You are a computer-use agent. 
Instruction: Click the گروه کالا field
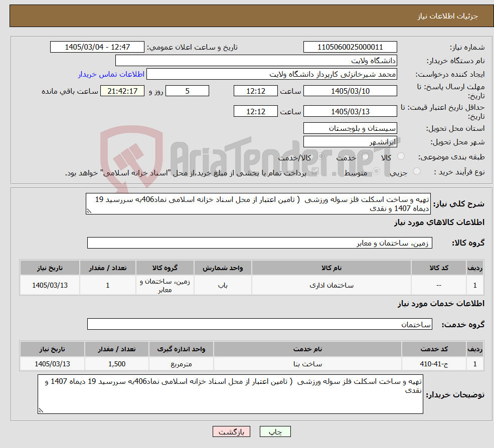coord(260,243)
